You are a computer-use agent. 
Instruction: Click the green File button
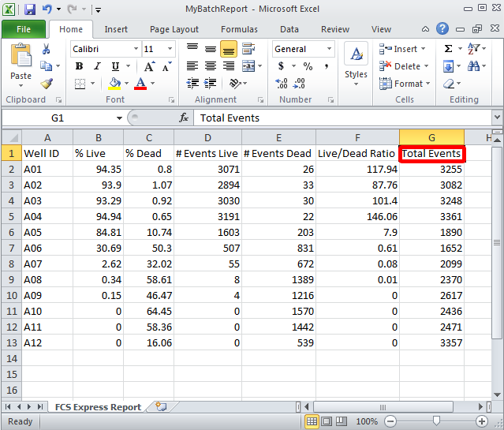pyautogui.click(x=24, y=29)
